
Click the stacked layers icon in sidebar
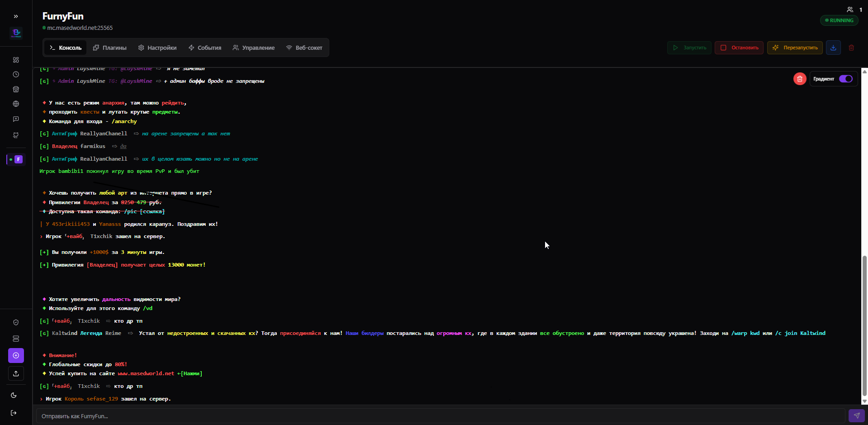pyautogui.click(x=16, y=339)
